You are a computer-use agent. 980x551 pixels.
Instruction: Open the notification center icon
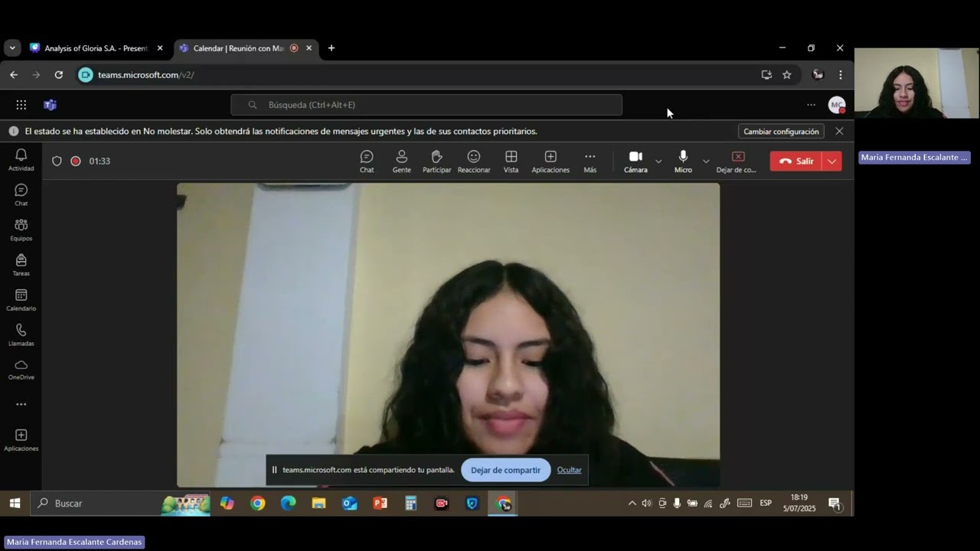(835, 503)
